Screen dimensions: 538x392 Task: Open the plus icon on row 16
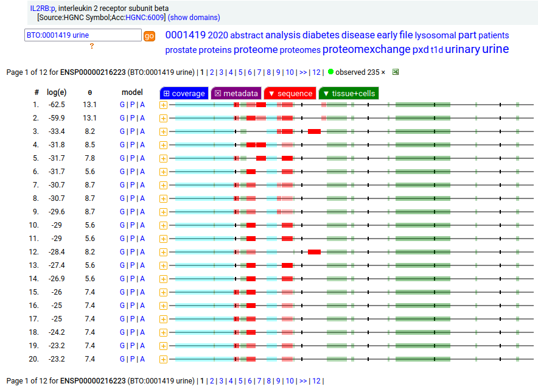click(163, 306)
